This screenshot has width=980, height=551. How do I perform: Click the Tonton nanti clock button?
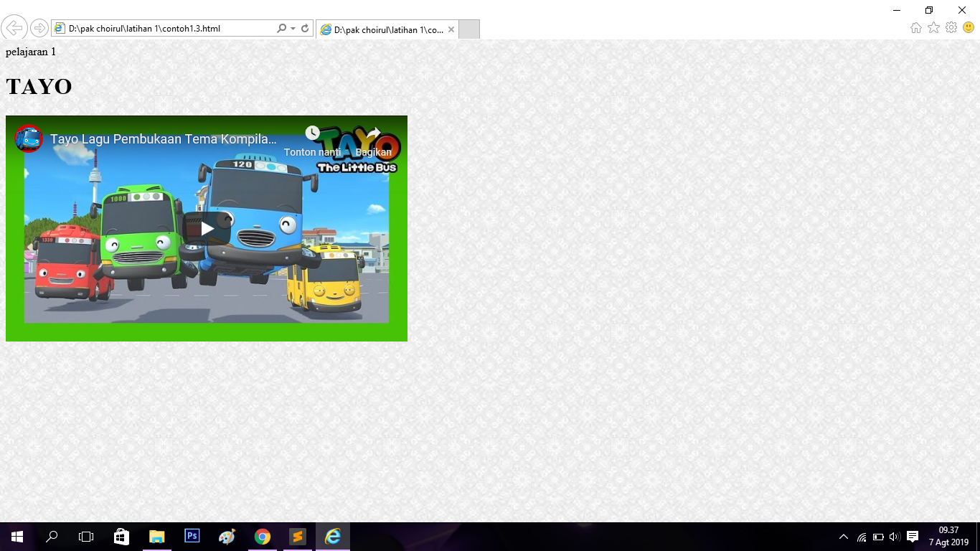click(312, 133)
